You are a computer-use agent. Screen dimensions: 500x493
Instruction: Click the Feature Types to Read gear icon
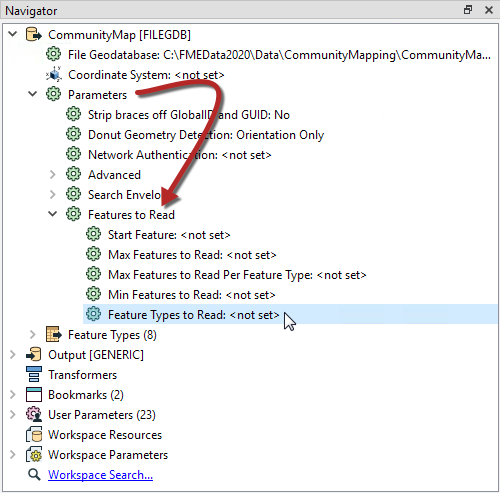[93, 314]
